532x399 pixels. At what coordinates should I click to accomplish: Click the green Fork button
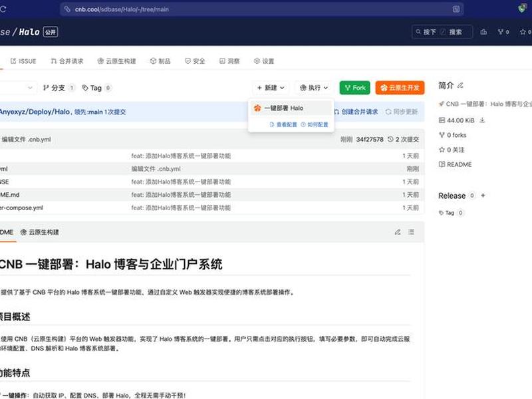click(355, 88)
